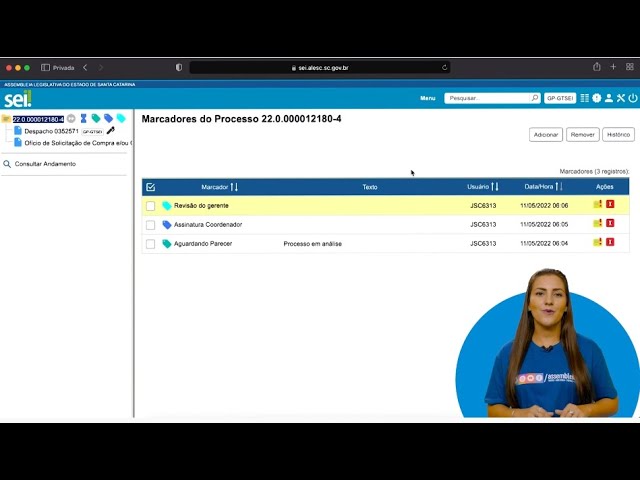Image resolution: width=640 pixels, height=480 pixels.
Task: Open Despacho 0352571 in process tree
Action: click(x=51, y=131)
